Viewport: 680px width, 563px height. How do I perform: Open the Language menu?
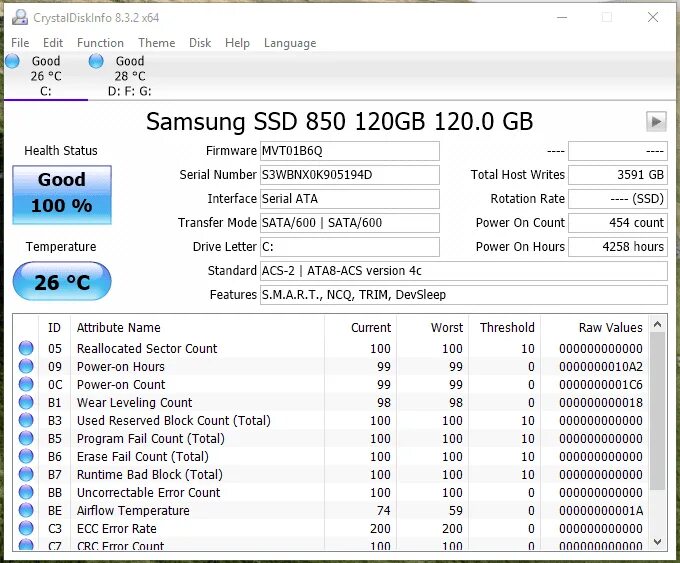tap(290, 43)
